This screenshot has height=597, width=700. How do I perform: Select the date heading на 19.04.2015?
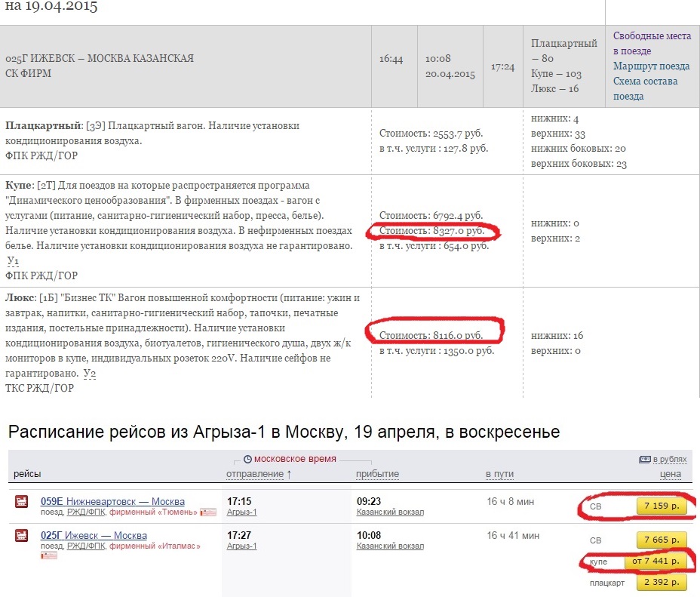pyautogui.click(x=51, y=6)
